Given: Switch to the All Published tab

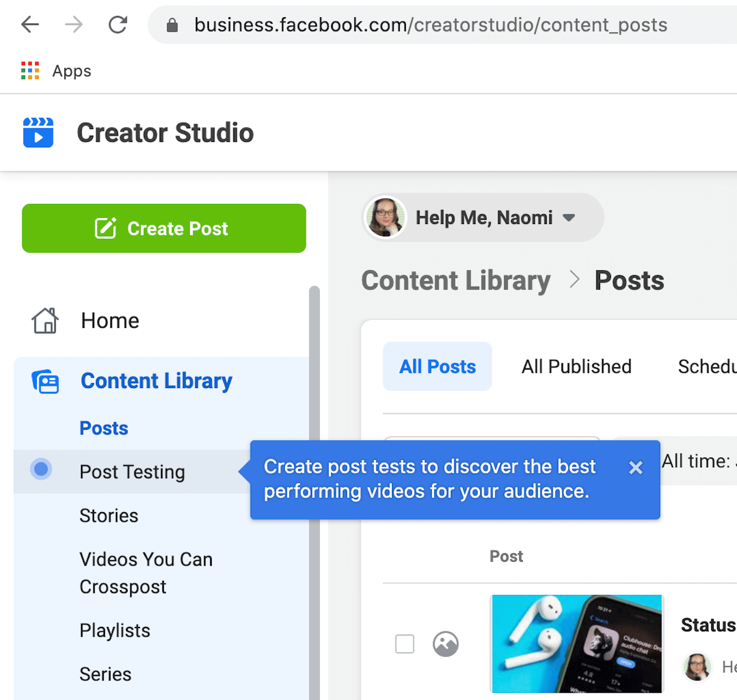Looking at the screenshot, I should click(576, 366).
